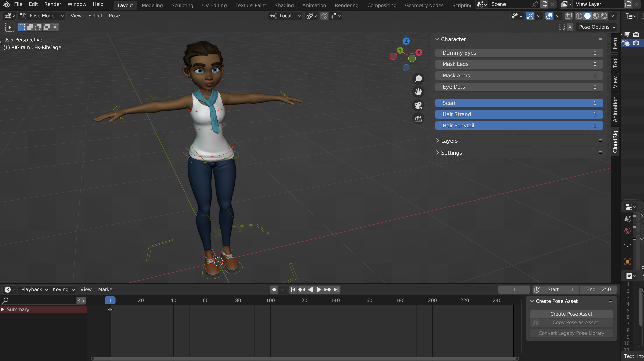Toggle snapping magnet in viewport header
Screen dimensions: 644x361
pyautogui.click(x=324, y=16)
